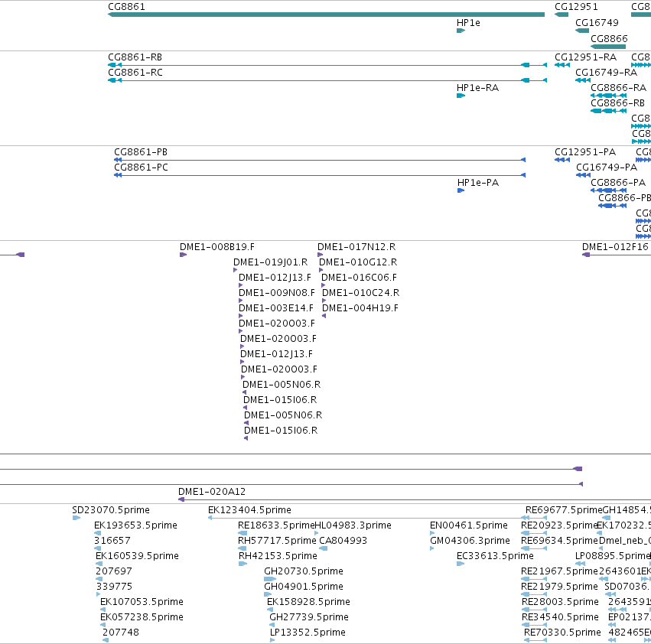Select the DME1-003E14.F clone label
This screenshot has width=651, height=644.
pos(276,307)
